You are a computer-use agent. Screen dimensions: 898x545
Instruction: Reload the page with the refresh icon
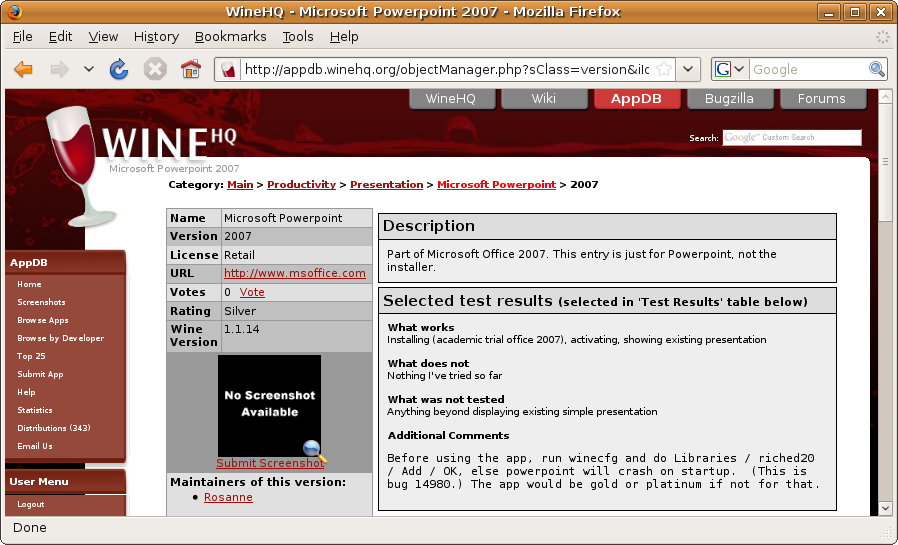coord(119,69)
